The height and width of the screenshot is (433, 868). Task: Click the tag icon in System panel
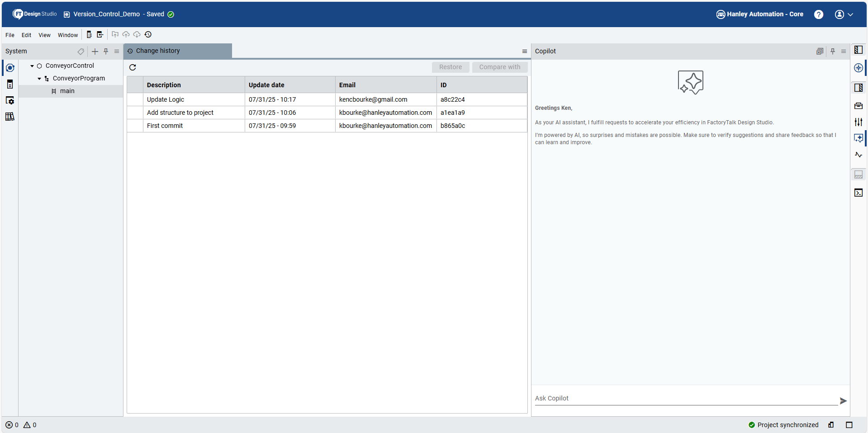(81, 52)
